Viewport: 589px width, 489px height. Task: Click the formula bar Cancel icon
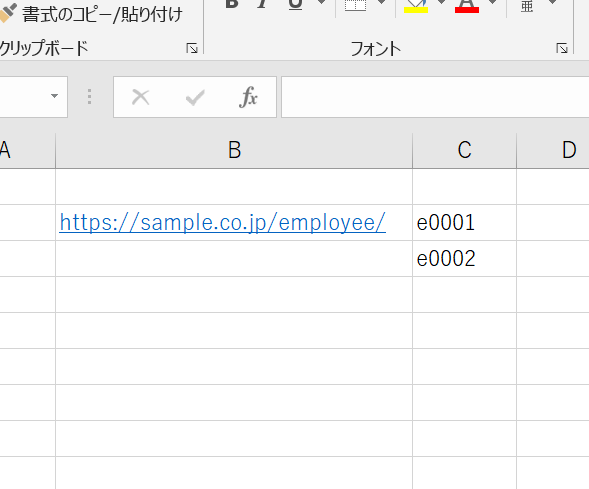[x=140, y=97]
